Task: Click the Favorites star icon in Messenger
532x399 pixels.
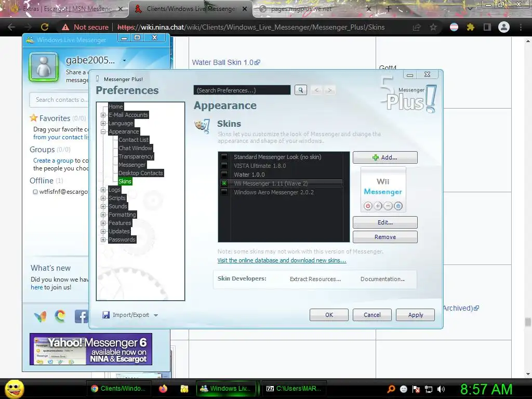Action: (x=33, y=118)
